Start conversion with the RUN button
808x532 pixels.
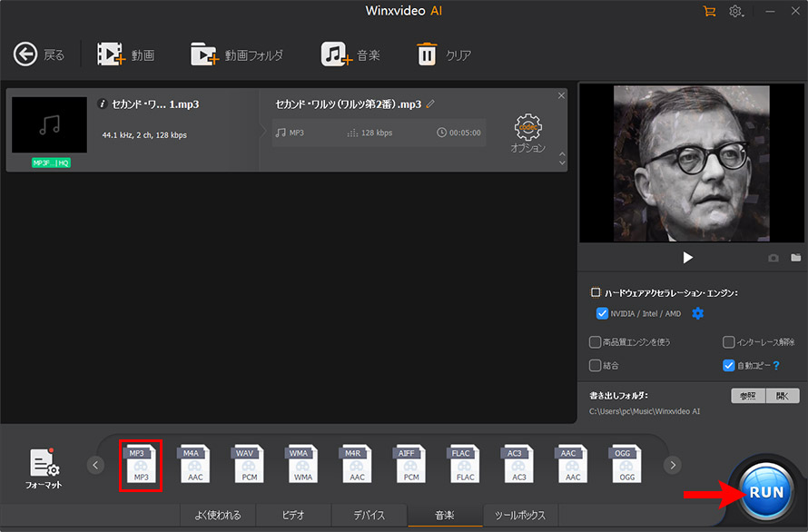tap(766, 492)
